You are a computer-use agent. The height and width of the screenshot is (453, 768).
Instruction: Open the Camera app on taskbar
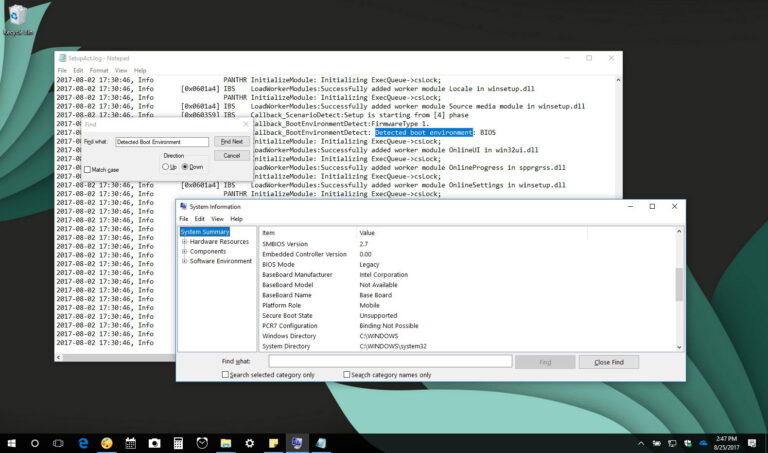click(x=154, y=443)
